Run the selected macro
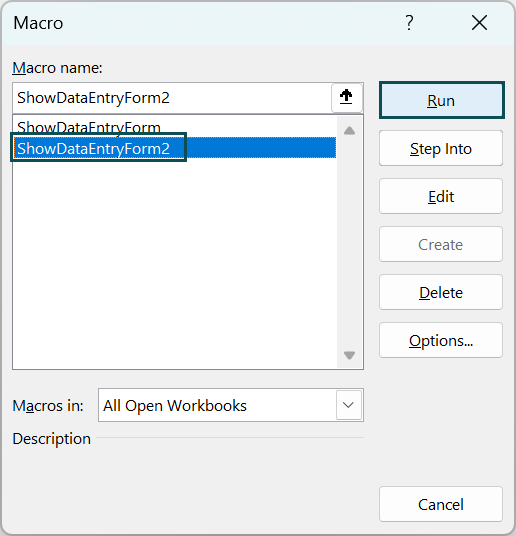The image size is (516, 536). [441, 100]
